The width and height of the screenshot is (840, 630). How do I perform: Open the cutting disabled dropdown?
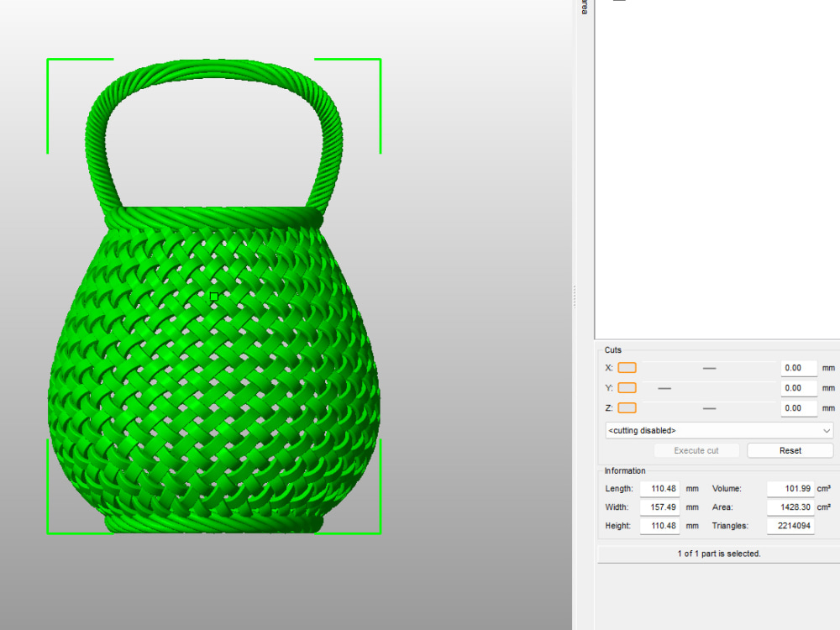719,431
